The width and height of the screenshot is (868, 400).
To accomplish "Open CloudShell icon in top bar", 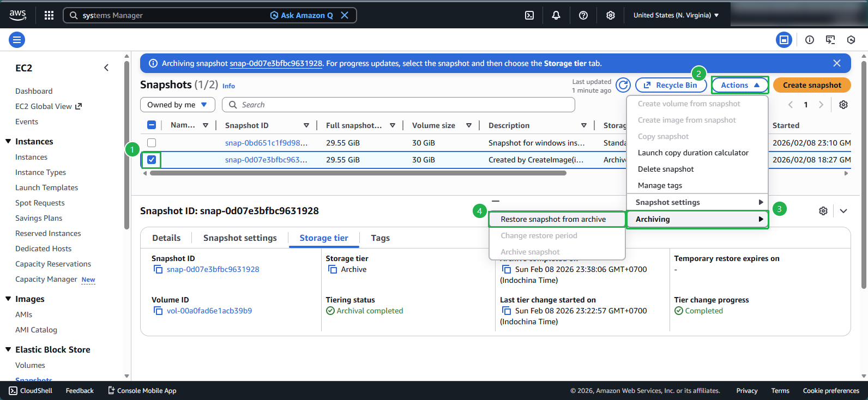I will [x=529, y=15].
